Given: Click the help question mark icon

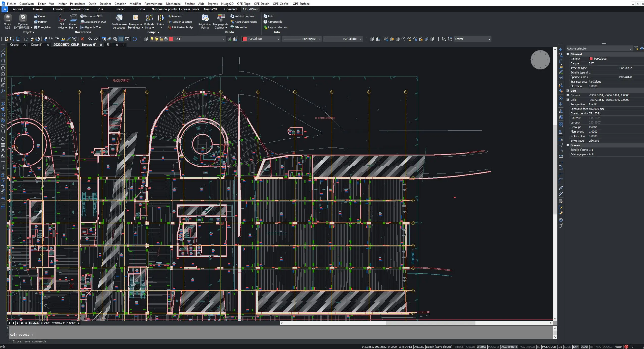Looking at the screenshot, I should 135,39.
